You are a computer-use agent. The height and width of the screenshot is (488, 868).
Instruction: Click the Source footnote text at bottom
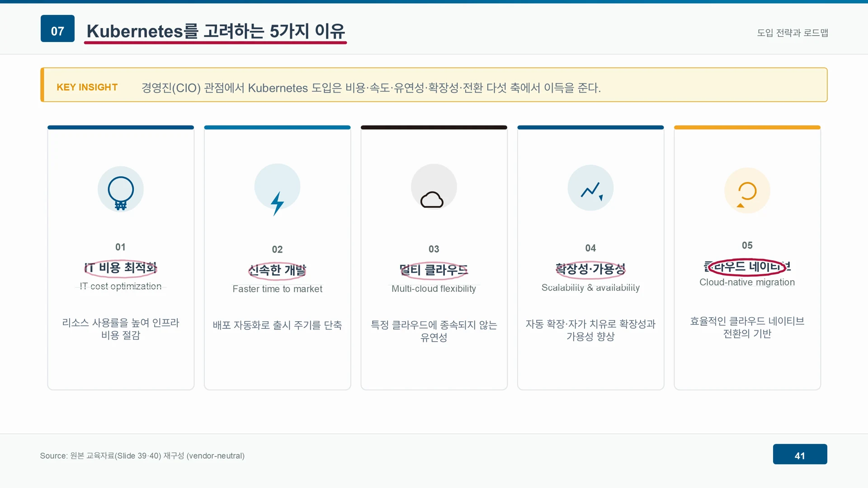[x=142, y=456]
